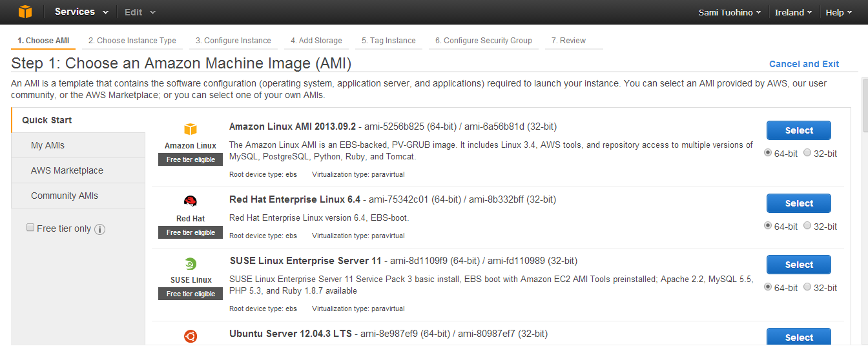This screenshot has height=364, width=868.
Task: Choose 64-bit for SUSE Linux Enterprise Server
Action: click(768, 287)
